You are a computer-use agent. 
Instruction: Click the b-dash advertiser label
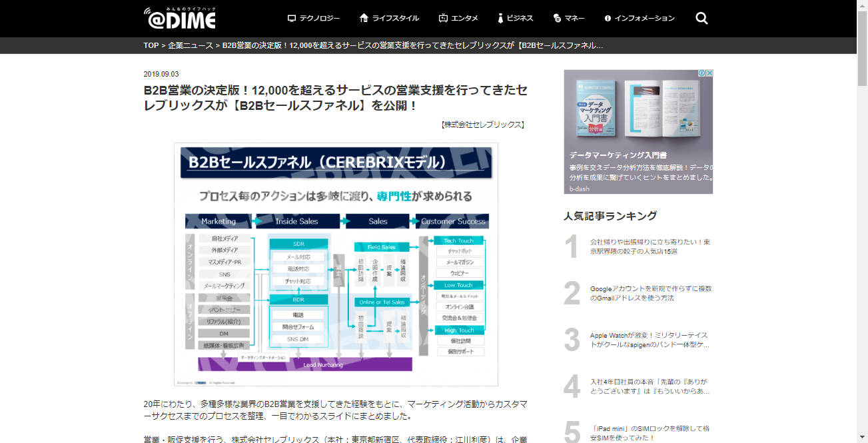coord(580,189)
